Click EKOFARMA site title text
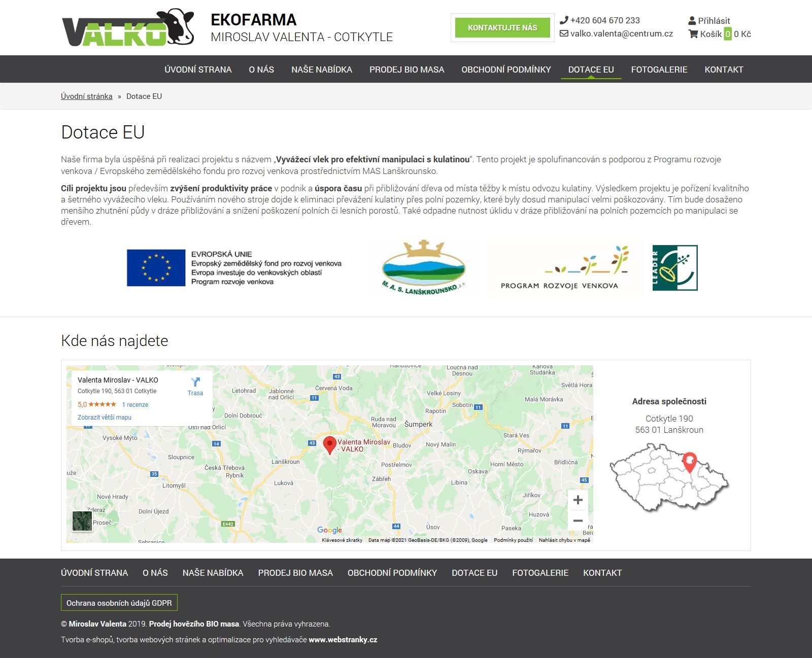812x658 pixels. click(253, 20)
